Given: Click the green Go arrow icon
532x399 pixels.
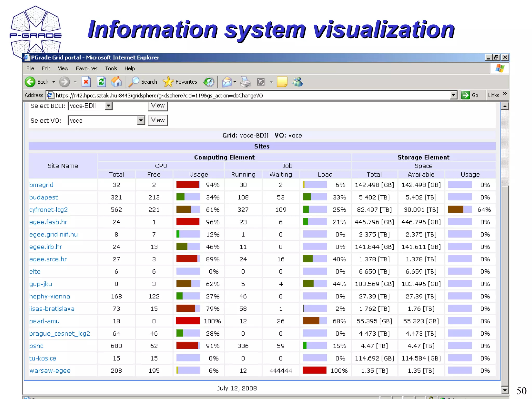Looking at the screenshot, I should tap(465, 95).
